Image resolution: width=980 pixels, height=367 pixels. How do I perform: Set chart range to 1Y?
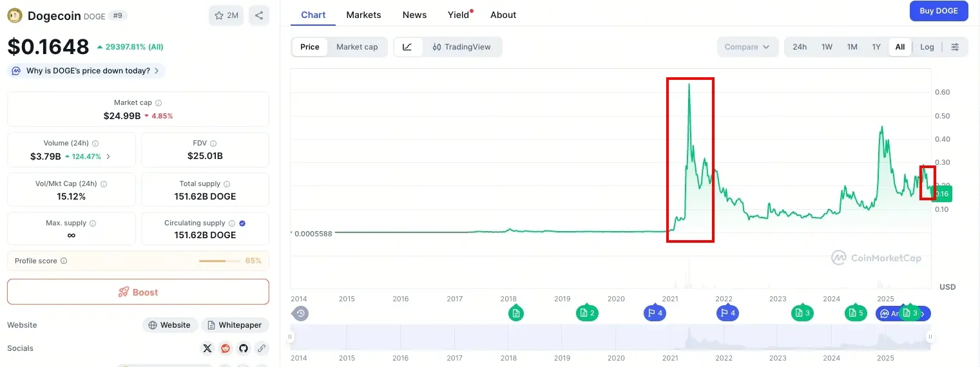876,47
